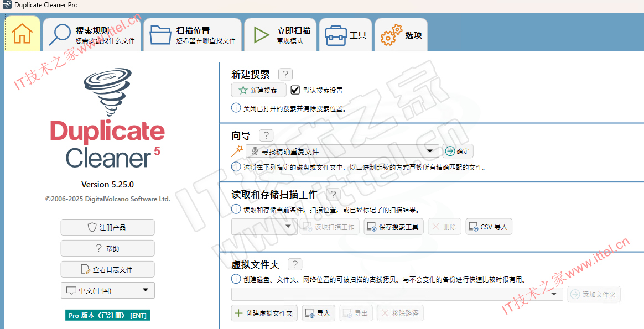This screenshot has height=329, width=644.
Task: Click the info icon beside 关闭已打开的搜索
Action: [236, 108]
